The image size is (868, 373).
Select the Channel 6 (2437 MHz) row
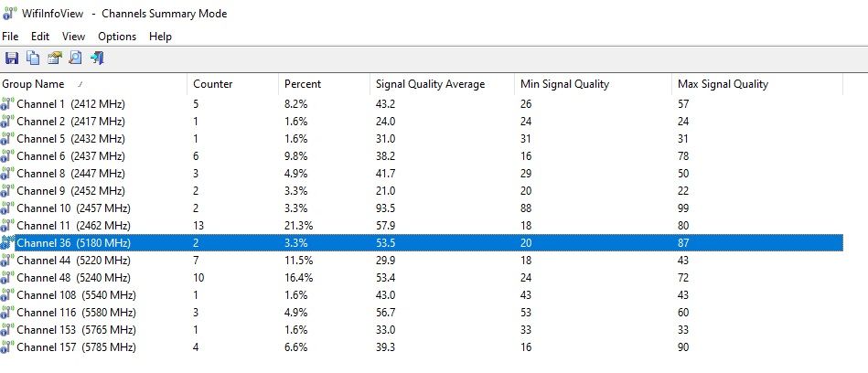71,156
